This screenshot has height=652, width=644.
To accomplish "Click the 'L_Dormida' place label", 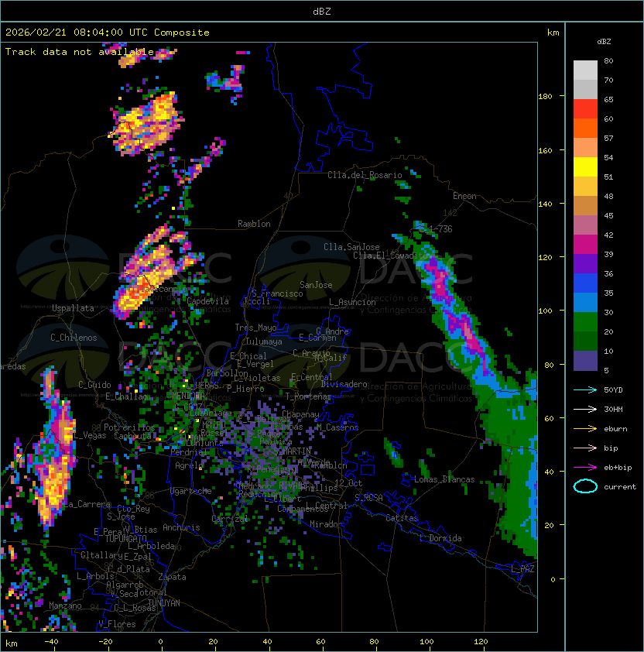I will tap(440, 538).
